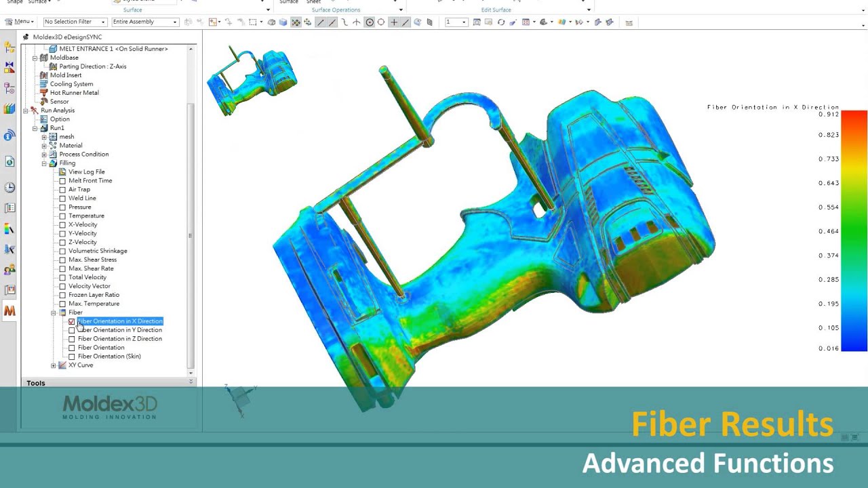Open the Menu dropdown button
Viewport: 868px width, 488px height.
[20, 22]
